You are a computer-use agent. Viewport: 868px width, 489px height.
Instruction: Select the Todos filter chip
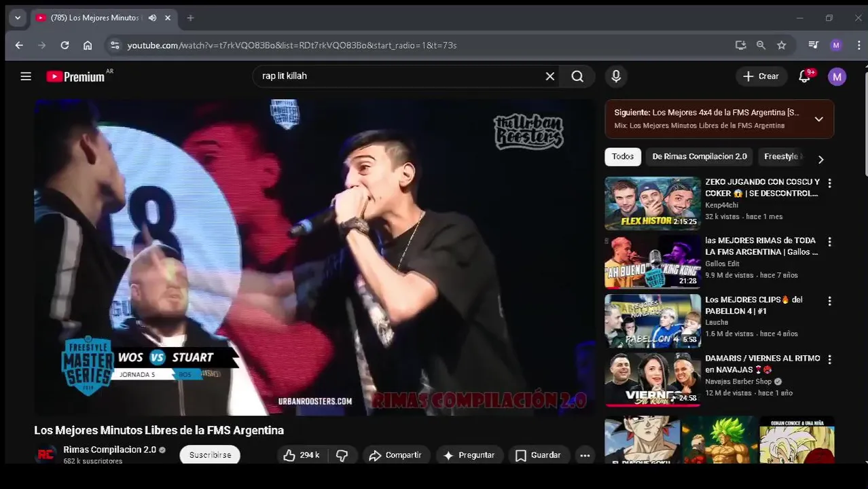point(623,156)
